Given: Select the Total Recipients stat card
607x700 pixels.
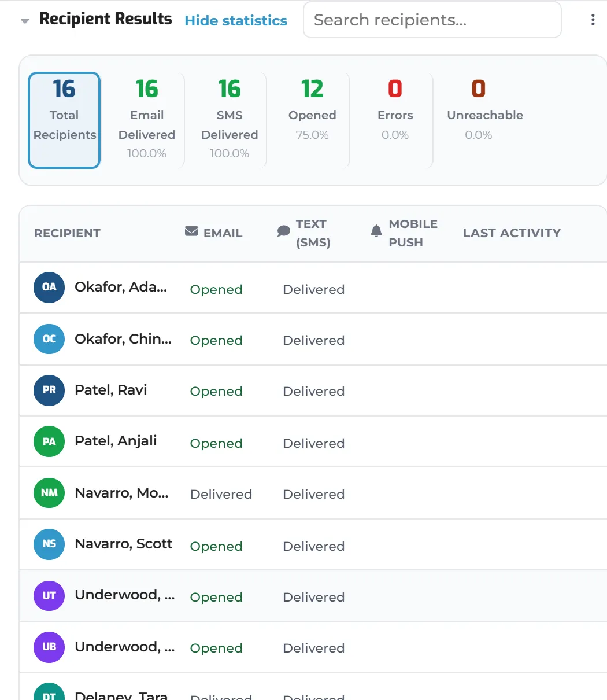Looking at the screenshot, I should 64,120.
